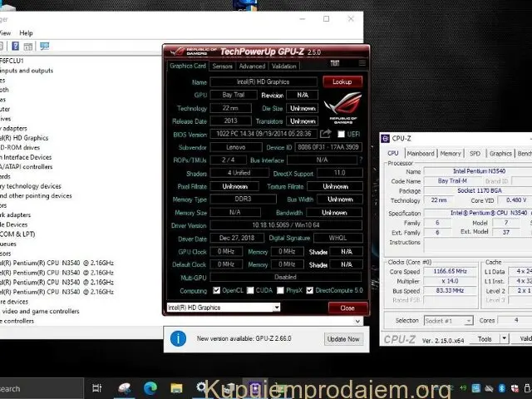532x399 pixels.
Task: Click the Lookup button
Action: (x=342, y=82)
